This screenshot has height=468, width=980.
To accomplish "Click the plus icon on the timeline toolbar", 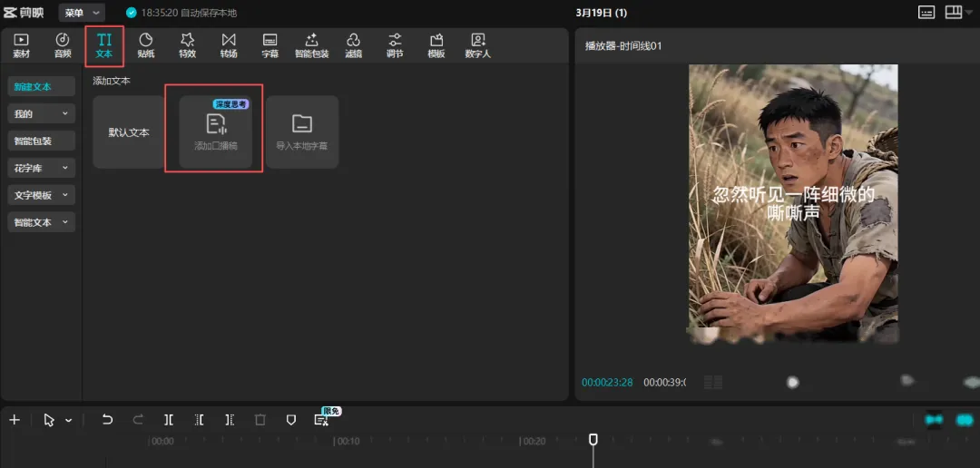I will point(15,420).
